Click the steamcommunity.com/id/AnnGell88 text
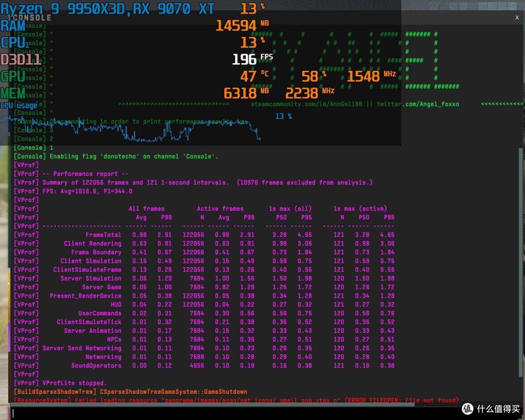 [307, 104]
